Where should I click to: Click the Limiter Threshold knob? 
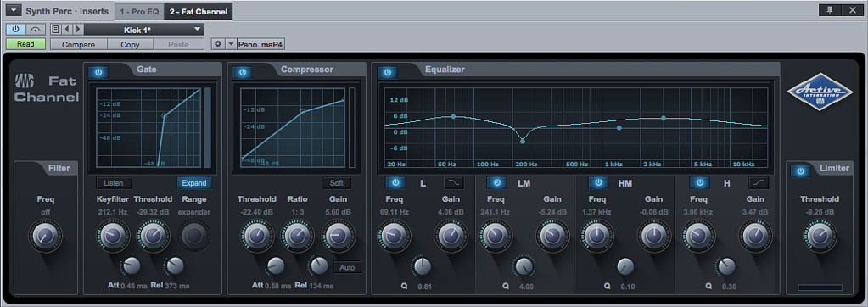[820, 236]
